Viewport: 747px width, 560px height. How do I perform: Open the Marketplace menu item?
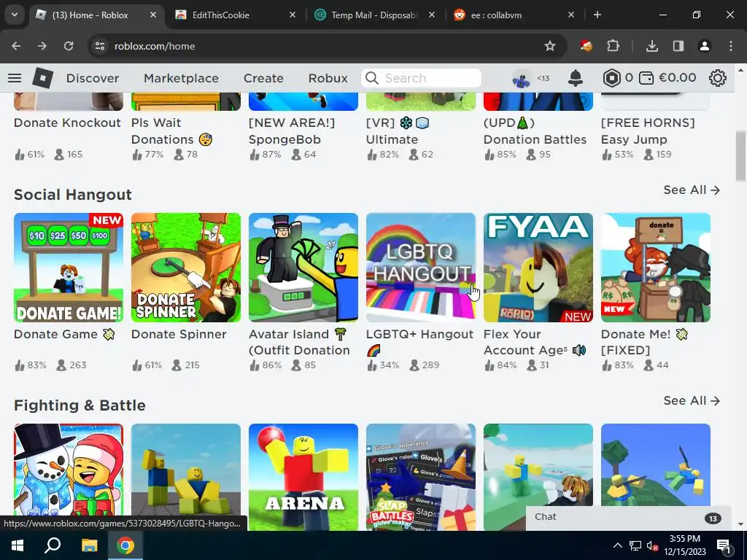click(181, 78)
